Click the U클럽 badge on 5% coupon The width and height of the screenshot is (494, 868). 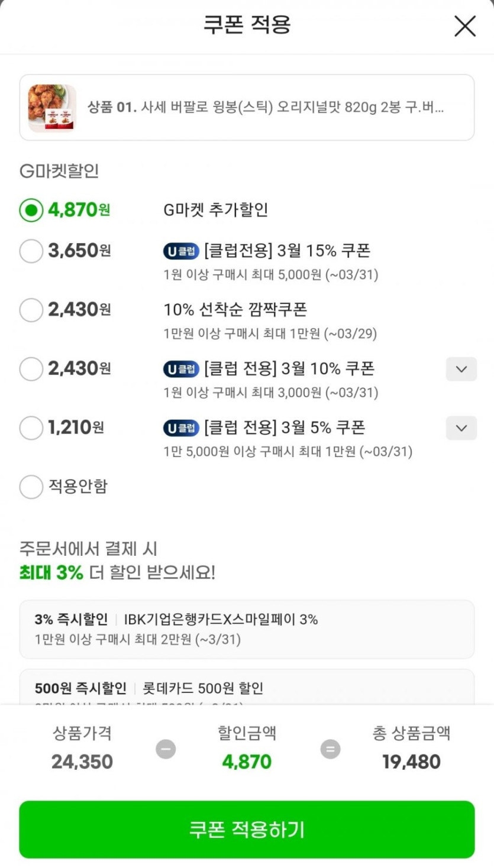(181, 428)
